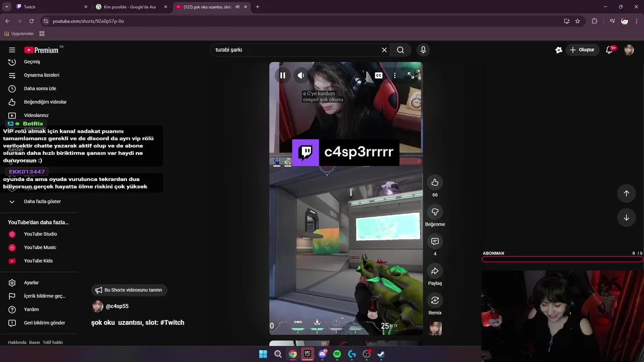Open notifications bell
Viewport: 644px width, 362px height.
point(610,50)
